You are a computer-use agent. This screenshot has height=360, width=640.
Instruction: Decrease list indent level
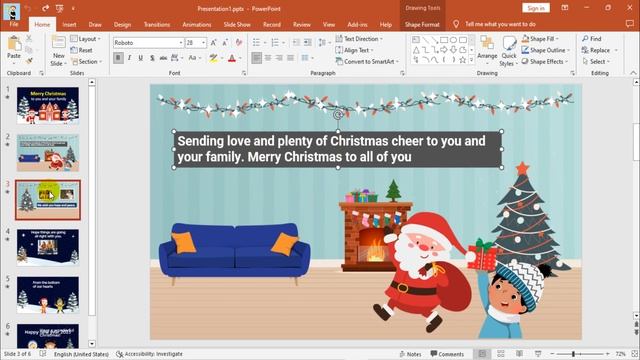point(296,42)
